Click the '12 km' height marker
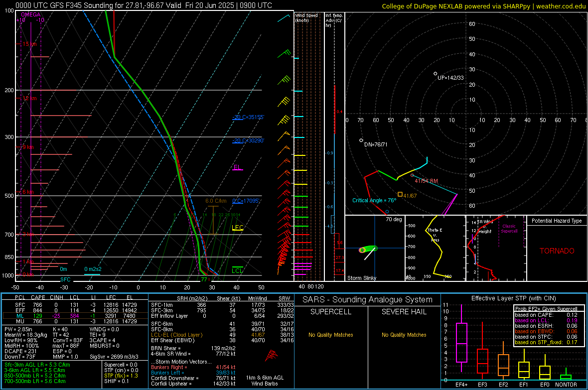 click(29, 98)
